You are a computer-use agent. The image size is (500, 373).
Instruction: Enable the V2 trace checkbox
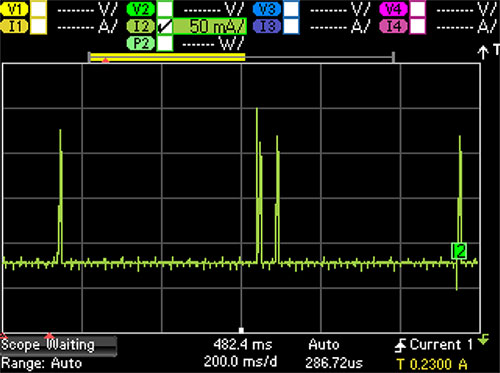pos(165,9)
